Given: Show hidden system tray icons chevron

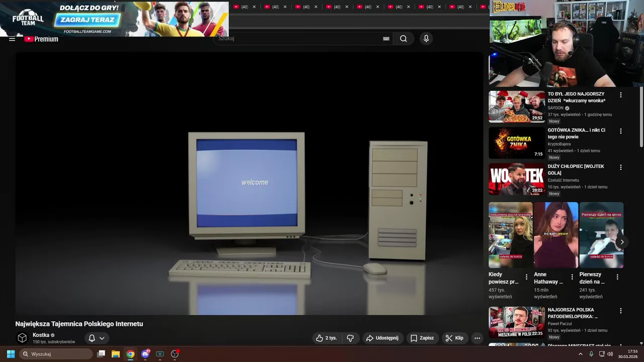Looking at the screenshot, I should [x=580, y=354].
